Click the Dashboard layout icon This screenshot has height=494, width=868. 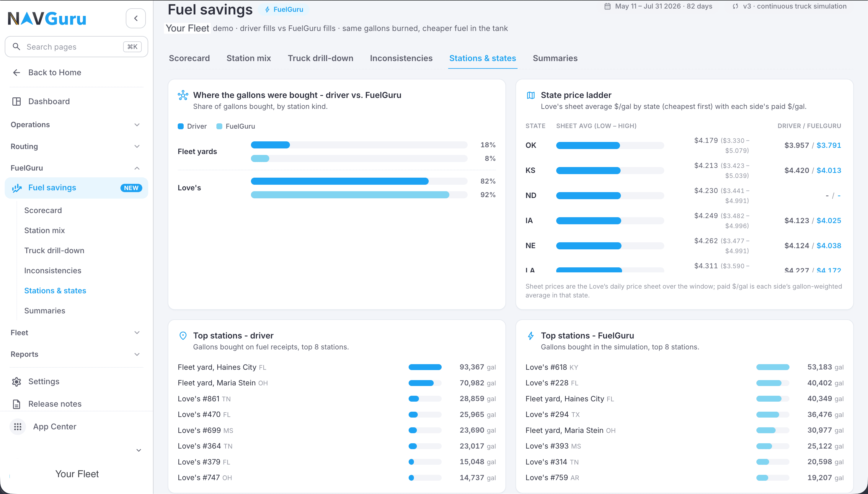(x=16, y=102)
